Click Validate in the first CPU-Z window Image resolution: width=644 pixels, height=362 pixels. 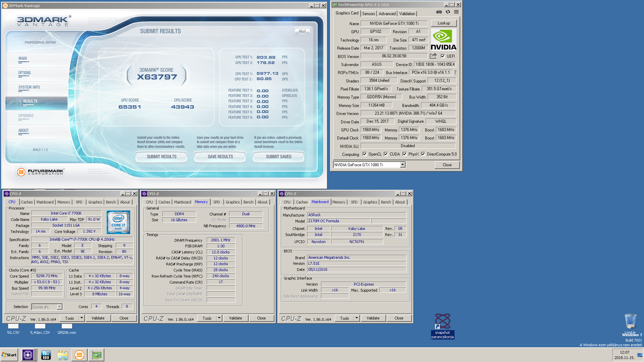point(98,318)
